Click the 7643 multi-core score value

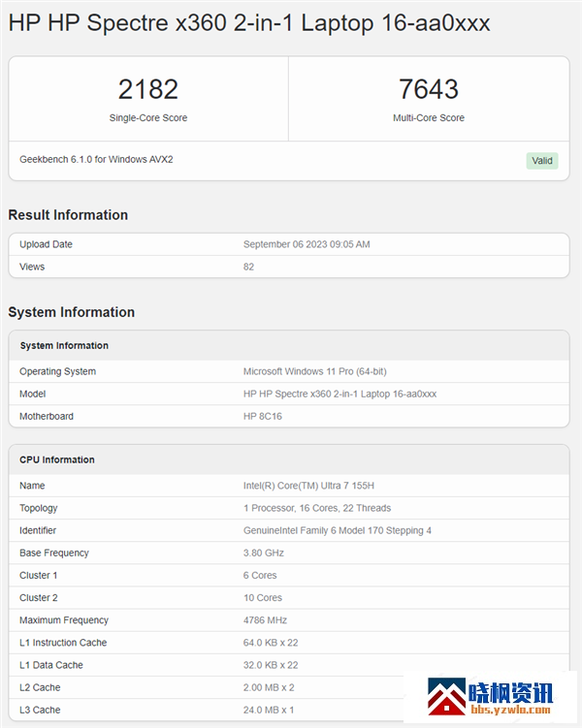pyautogui.click(x=429, y=88)
